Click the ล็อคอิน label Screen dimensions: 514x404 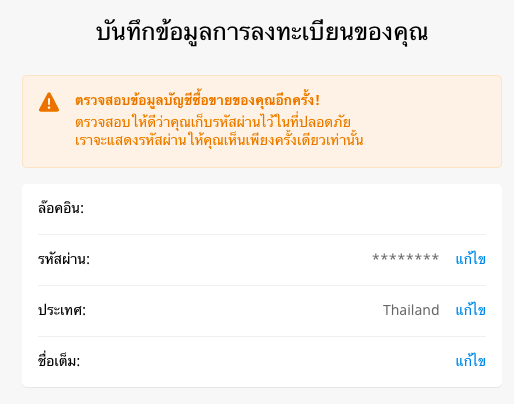tap(61, 208)
